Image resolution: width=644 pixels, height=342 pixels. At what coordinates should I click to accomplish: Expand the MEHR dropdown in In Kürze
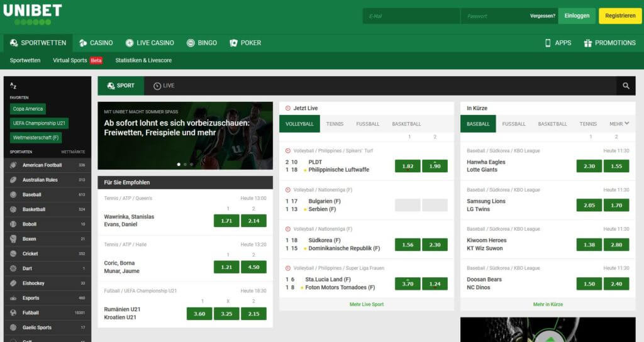pyautogui.click(x=619, y=124)
